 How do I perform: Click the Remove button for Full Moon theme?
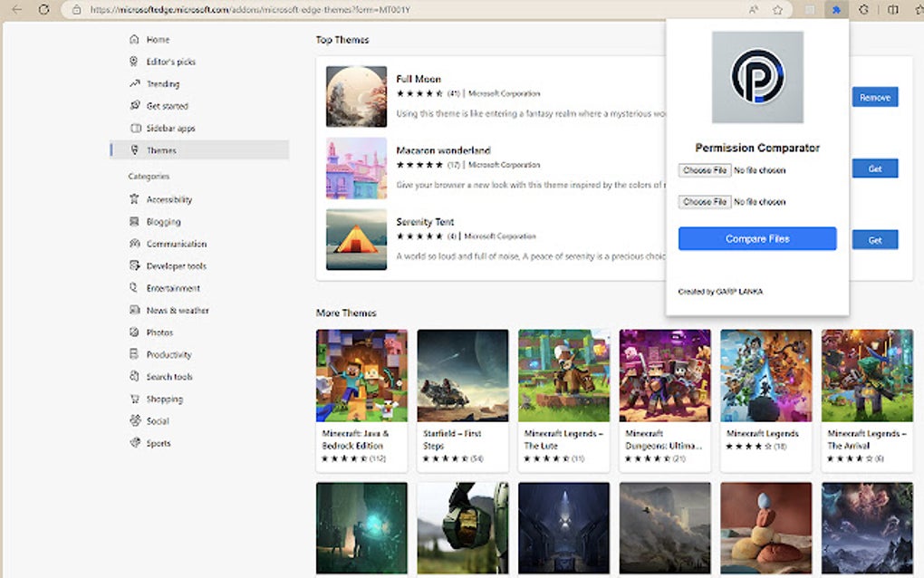pyautogui.click(x=873, y=97)
